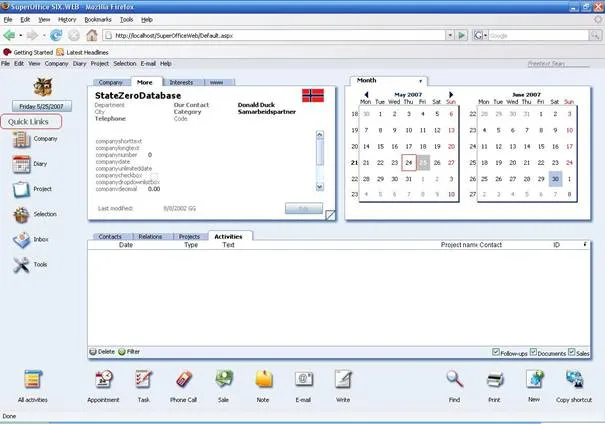Add a new Note
The image size is (605, 424).
click(263, 379)
